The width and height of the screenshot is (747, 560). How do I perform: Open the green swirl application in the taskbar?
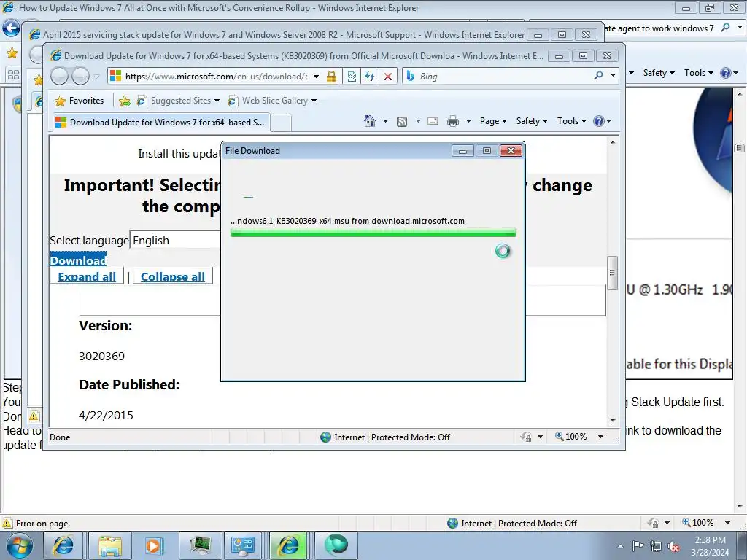[336, 545]
